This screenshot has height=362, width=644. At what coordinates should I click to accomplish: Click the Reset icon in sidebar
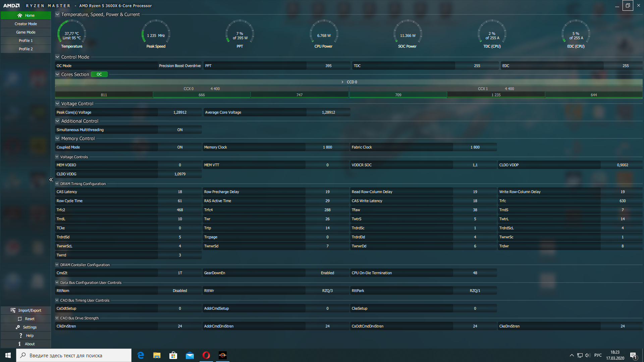(x=20, y=319)
